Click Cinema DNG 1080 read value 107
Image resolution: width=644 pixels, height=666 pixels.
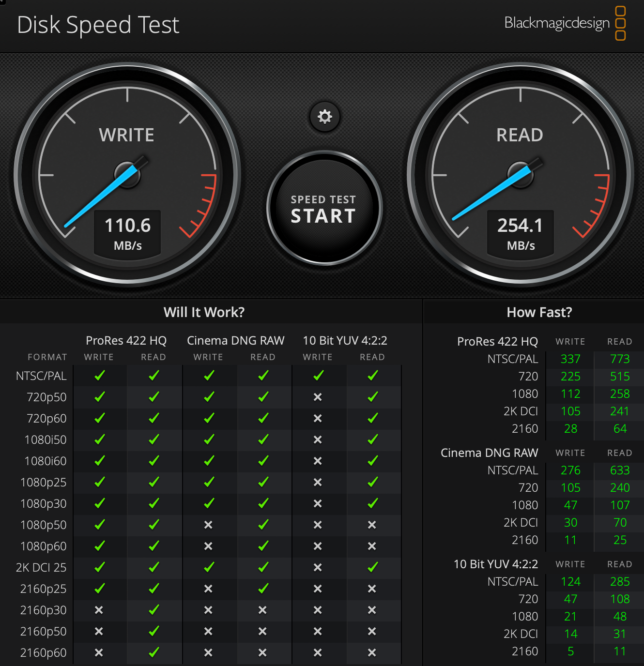(620, 505)
